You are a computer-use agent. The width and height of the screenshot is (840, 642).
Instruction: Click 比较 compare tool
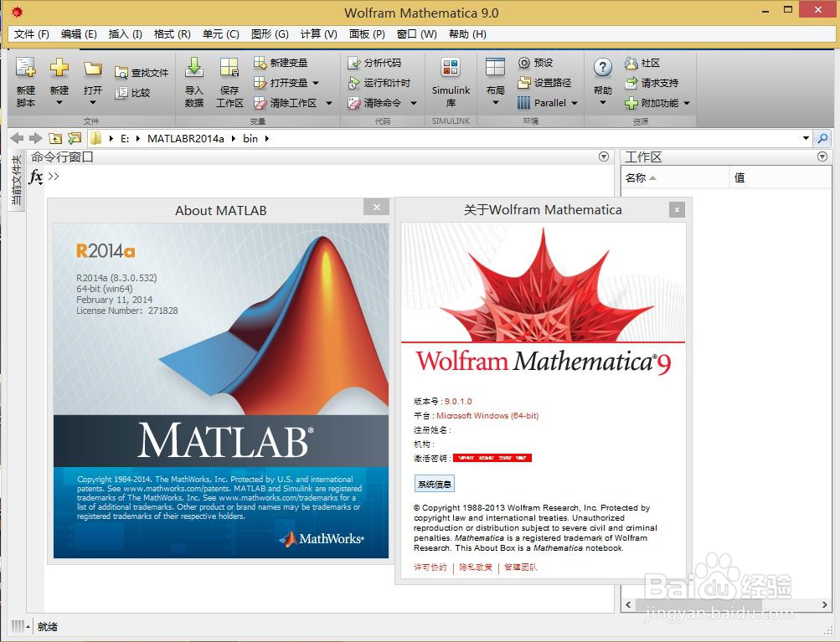(133, 93)
